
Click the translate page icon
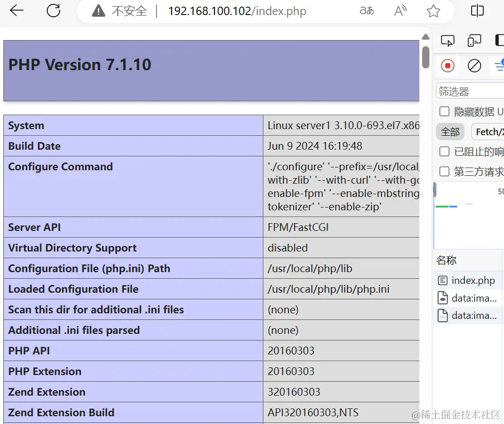(367, 11)
